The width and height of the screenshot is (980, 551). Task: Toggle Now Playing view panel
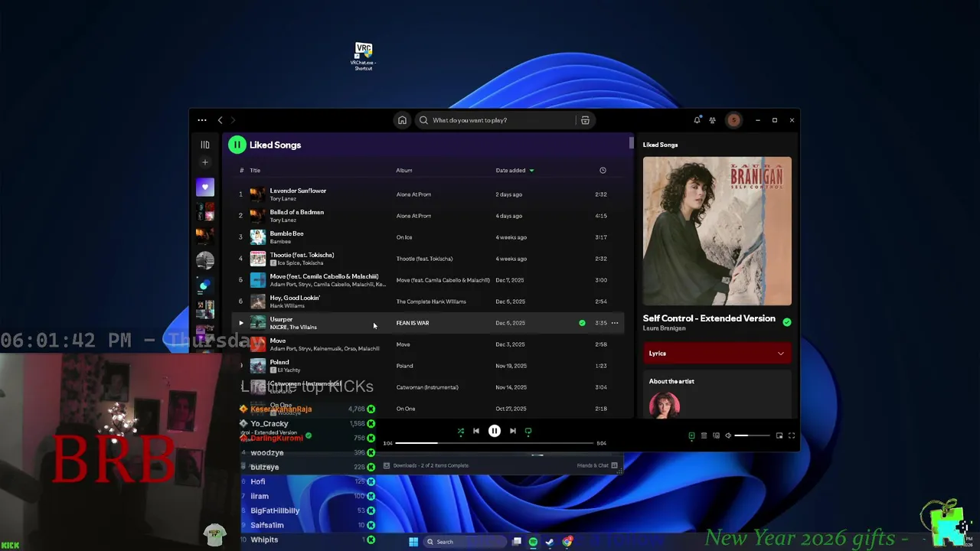[691, 435]
